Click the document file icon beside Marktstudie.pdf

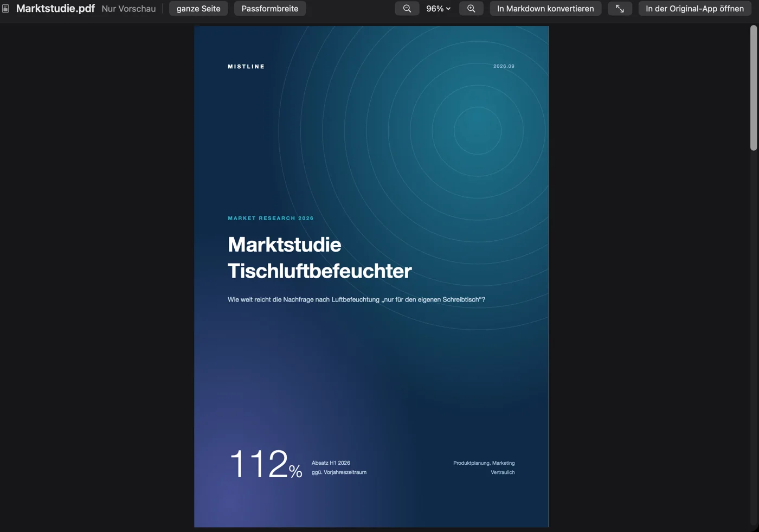click(5, 9)
